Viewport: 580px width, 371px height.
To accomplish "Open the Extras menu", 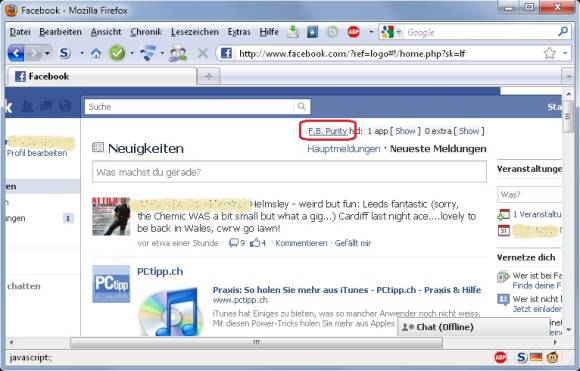I will tap(239, 32).
